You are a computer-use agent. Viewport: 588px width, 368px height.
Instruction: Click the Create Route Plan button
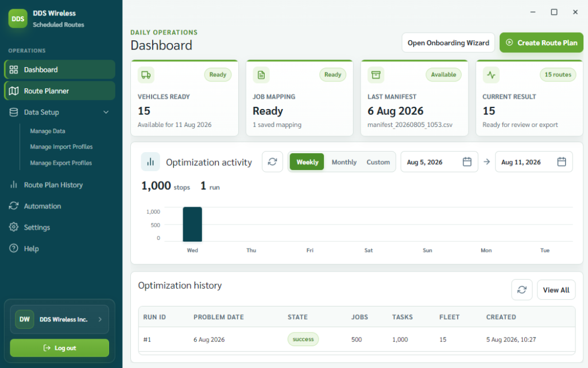point(541,42)
